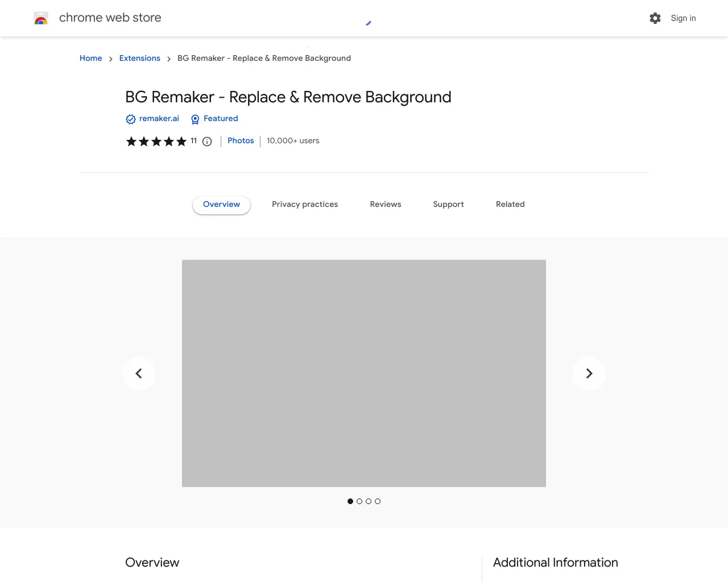Click the next screenshot arrow
The image size is (728, 582).
(x=589, y=373)
